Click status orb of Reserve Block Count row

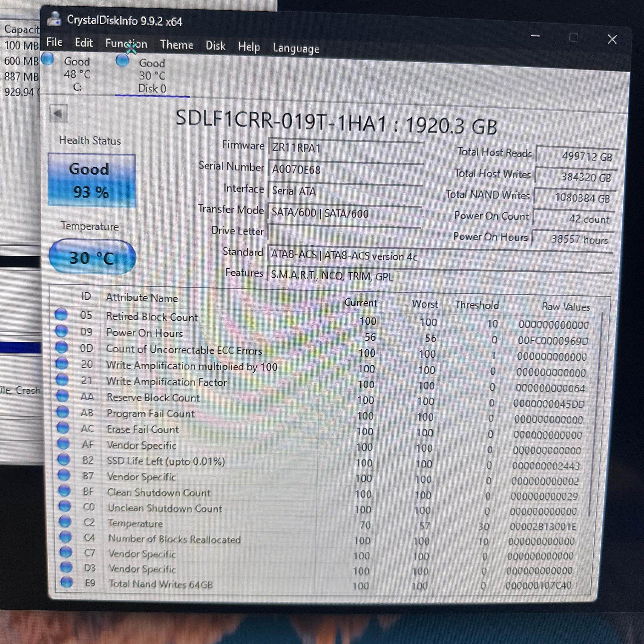click(62, 396)
